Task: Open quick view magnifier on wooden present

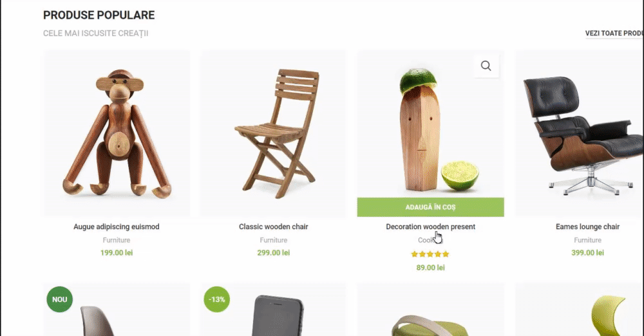Action: 486,66
